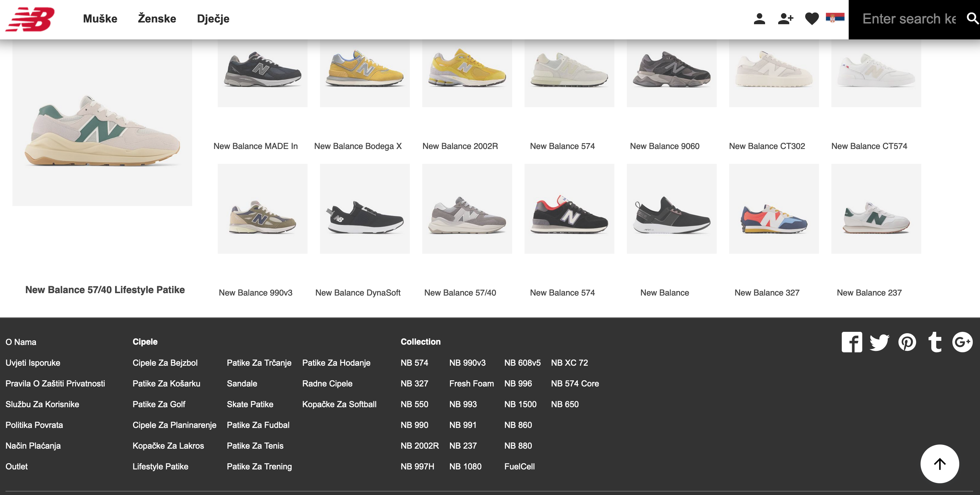Open the NB 2002R collection link

pyautogui.click(x=420, y=446)
